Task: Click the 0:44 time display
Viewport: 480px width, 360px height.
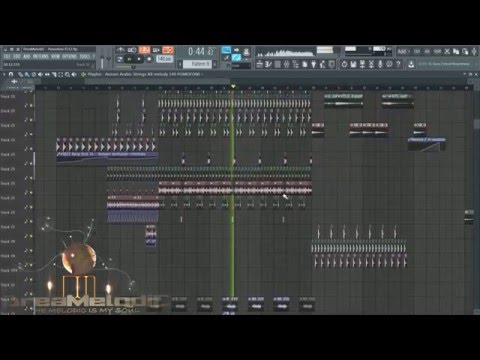Action: point(200,52)
